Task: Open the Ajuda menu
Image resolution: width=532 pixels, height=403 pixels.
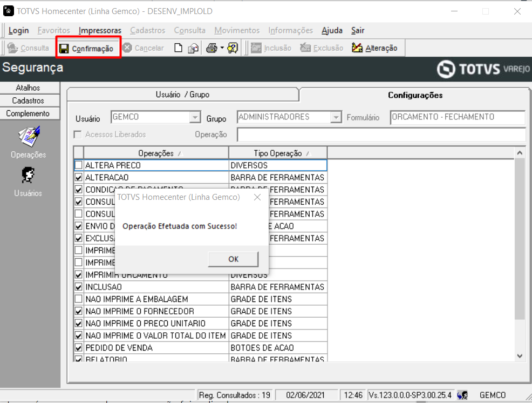Action: point(332,30)
